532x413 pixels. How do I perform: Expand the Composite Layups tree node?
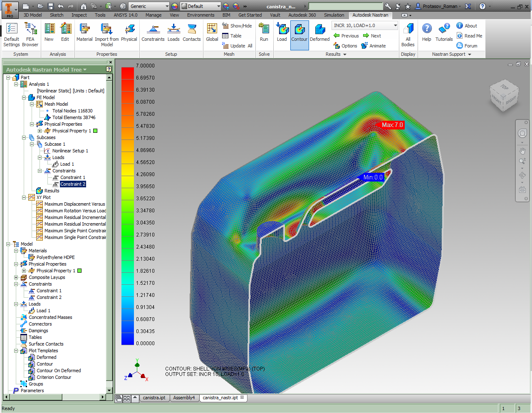[x=16, y=277]
